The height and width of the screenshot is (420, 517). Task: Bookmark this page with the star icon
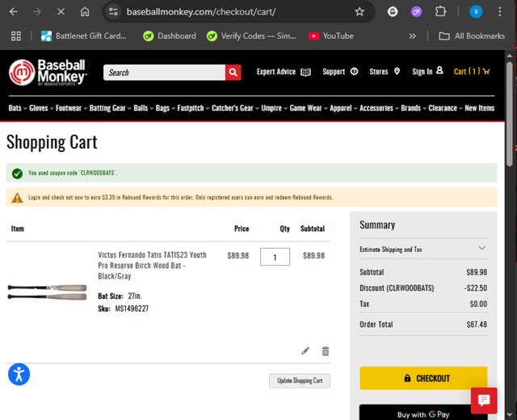pyautogui.click(x=359, y=12)
